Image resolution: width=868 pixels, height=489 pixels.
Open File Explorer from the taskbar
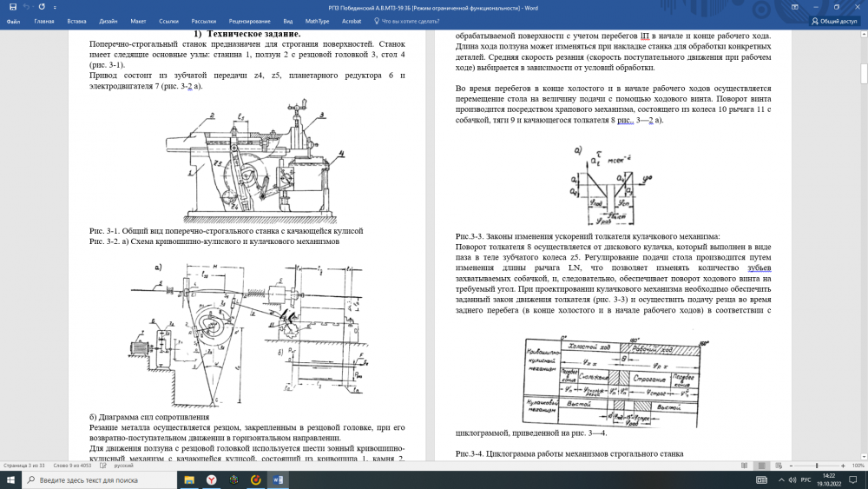(x=187, y=479)
